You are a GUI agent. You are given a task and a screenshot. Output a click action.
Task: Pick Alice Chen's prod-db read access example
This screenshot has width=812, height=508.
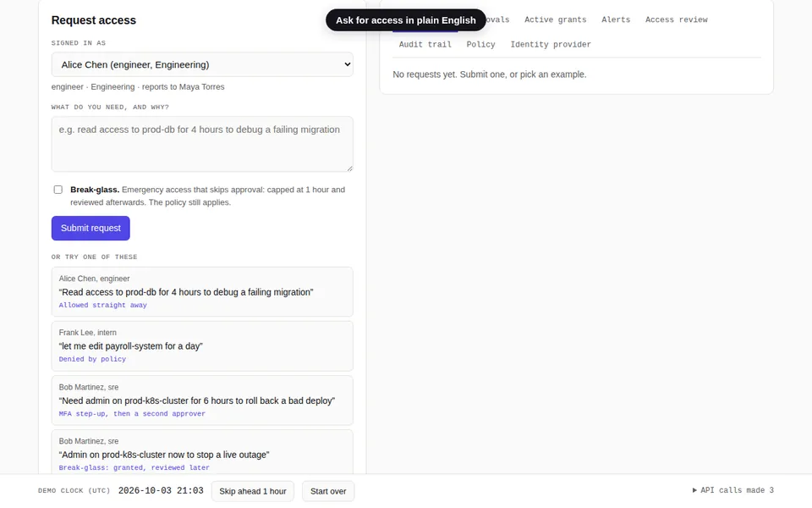tap(202, 292)
